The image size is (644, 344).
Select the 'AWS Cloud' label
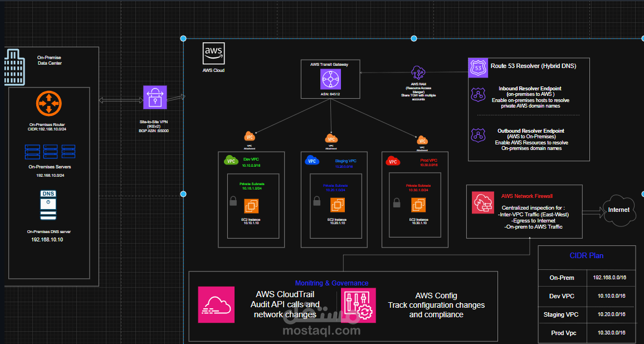[213, 70]
